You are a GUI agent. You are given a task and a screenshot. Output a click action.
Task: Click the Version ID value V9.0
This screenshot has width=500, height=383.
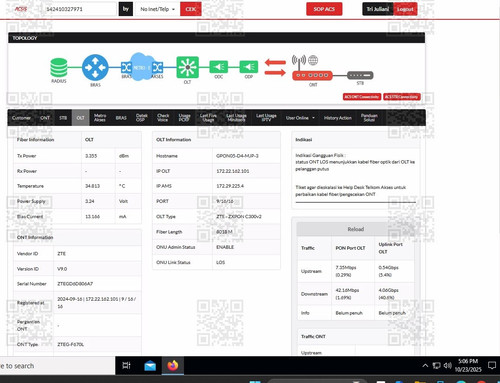(x=62, y=269)
